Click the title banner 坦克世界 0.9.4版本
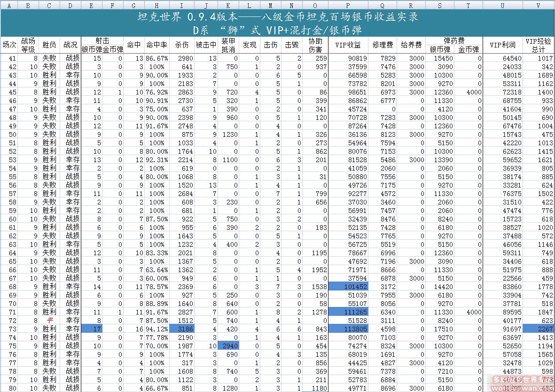The width and height of the screenshot is (555, 392). (x=277, y=17)
